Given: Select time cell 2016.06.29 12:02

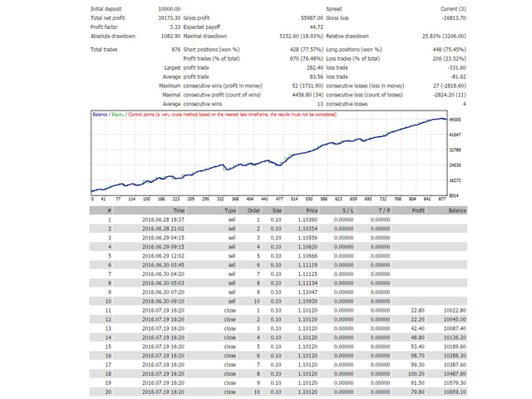Looking at the screenshot, I should click(x=163, y=256).
